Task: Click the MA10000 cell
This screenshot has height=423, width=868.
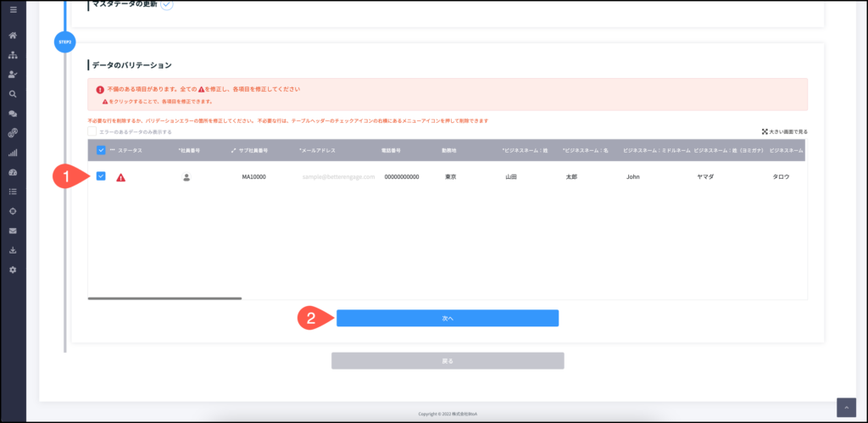Action: click(254, 177)
